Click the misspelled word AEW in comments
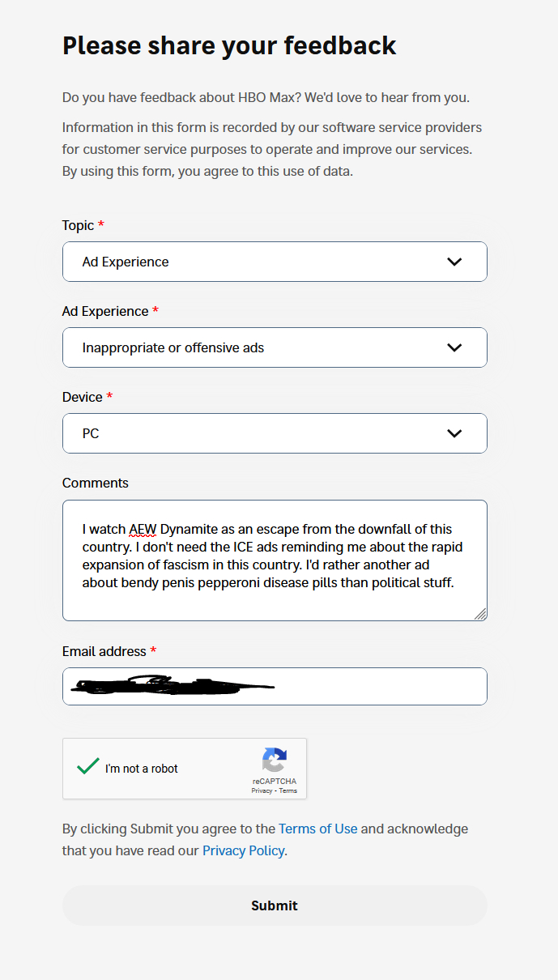This screenshot has width=558, height=980. [x=142, y=530]
